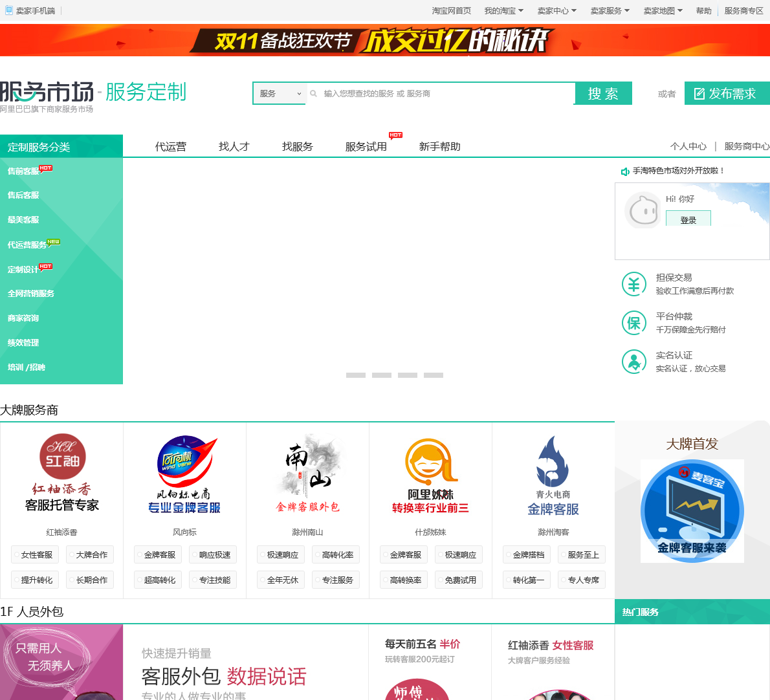Open 淘宝网首页 link

(x=451, y=11)
